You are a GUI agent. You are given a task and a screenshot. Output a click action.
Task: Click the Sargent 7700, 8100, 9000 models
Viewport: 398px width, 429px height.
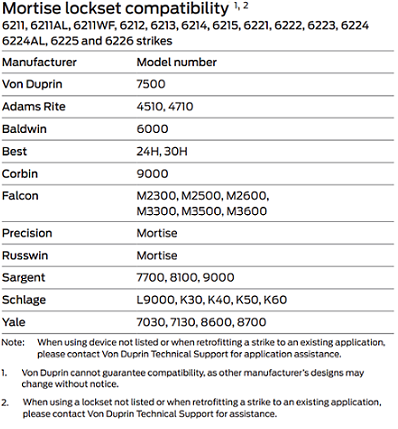point(185,278)
